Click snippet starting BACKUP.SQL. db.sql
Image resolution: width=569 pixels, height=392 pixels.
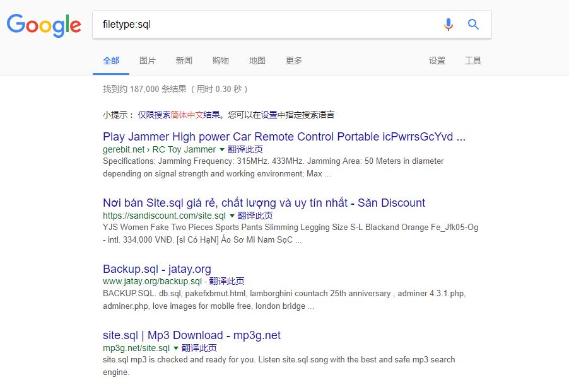click(284, 299)
